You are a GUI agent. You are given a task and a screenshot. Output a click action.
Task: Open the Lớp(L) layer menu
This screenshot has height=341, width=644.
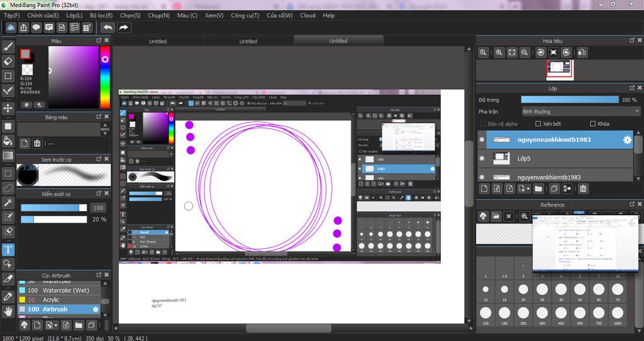(74, 15)
